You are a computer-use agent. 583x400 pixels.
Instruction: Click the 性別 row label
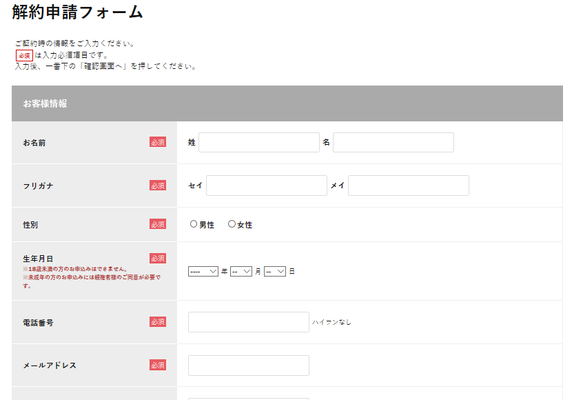click(30, 225)
